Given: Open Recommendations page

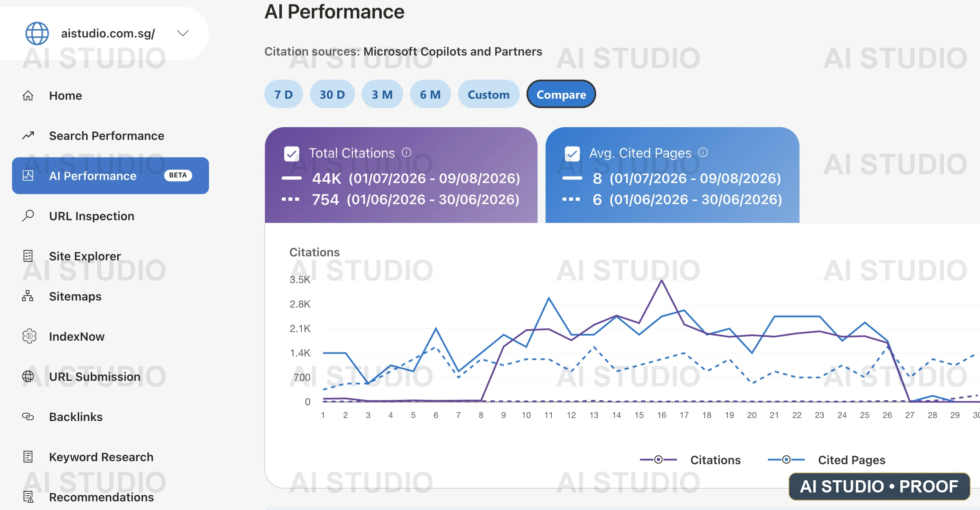Looking at the screenshot, I should (x=101, y=497).
